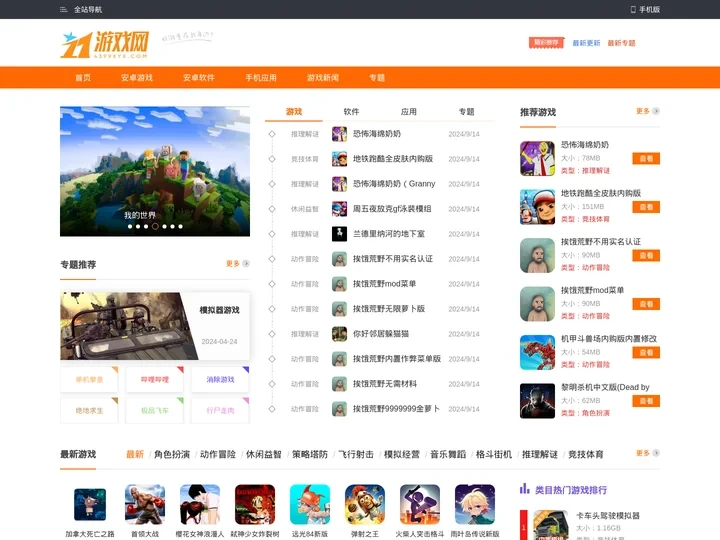Open 游戏新闻 in the navbar
720x540 pixels.
point(323,78)
